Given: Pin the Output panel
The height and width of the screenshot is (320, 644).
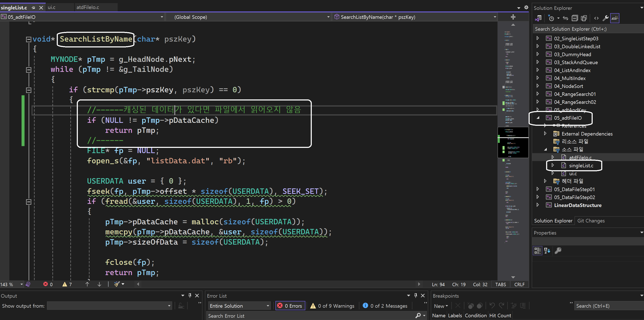Looking at the screenshot, I should click(190, 296).
